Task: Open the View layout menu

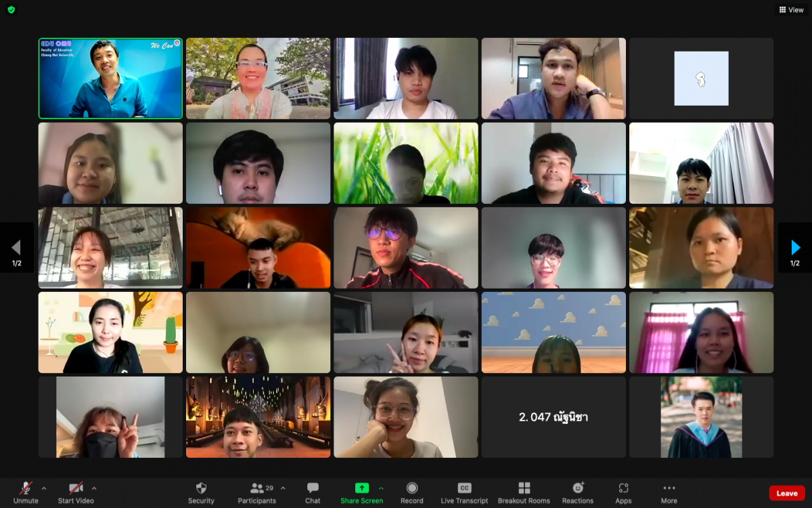Action: click(791, 9)
